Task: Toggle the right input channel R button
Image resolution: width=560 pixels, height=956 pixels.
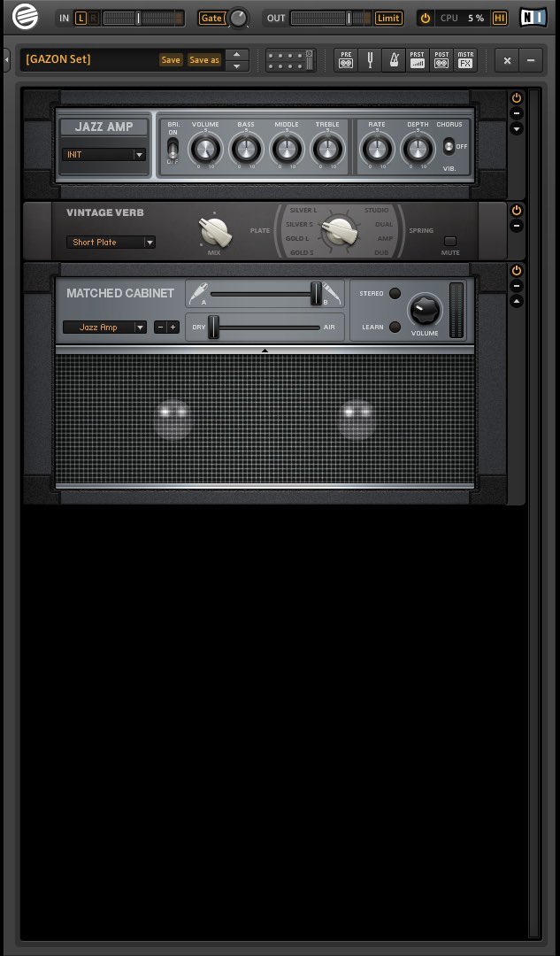Action: click(x=93, y=19)
